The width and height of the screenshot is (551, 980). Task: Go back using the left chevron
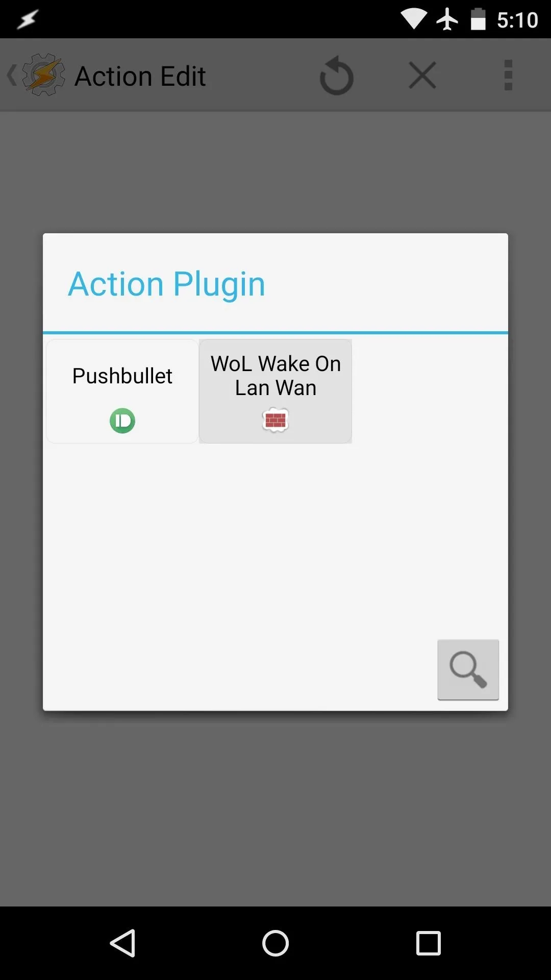pos(12,75)
